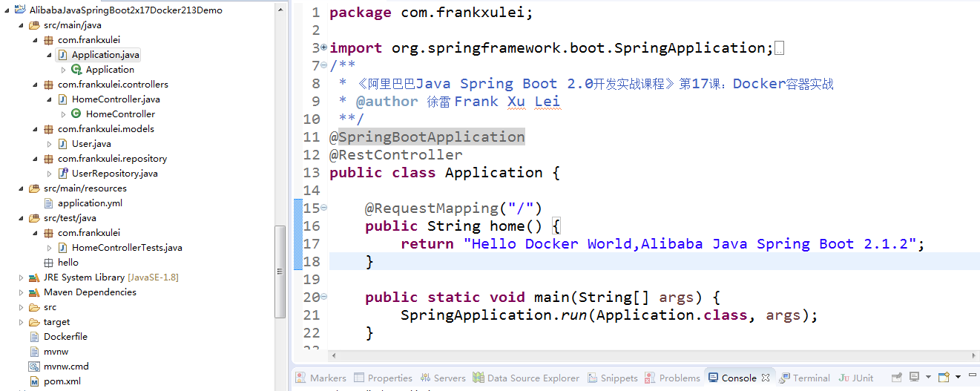Switch to the Snippets tab
Image resolution: width=980 pixels, height=391 pixels.
pos(613,378)
